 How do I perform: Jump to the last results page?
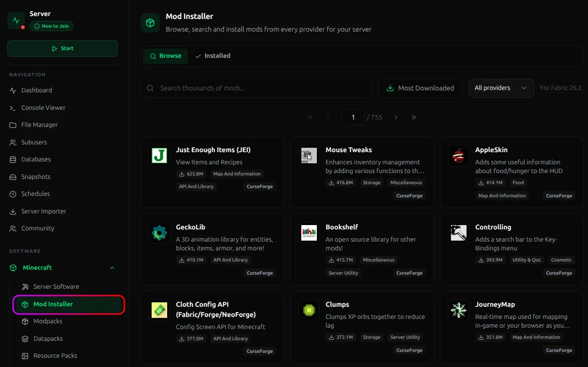[x=414, y=117]
